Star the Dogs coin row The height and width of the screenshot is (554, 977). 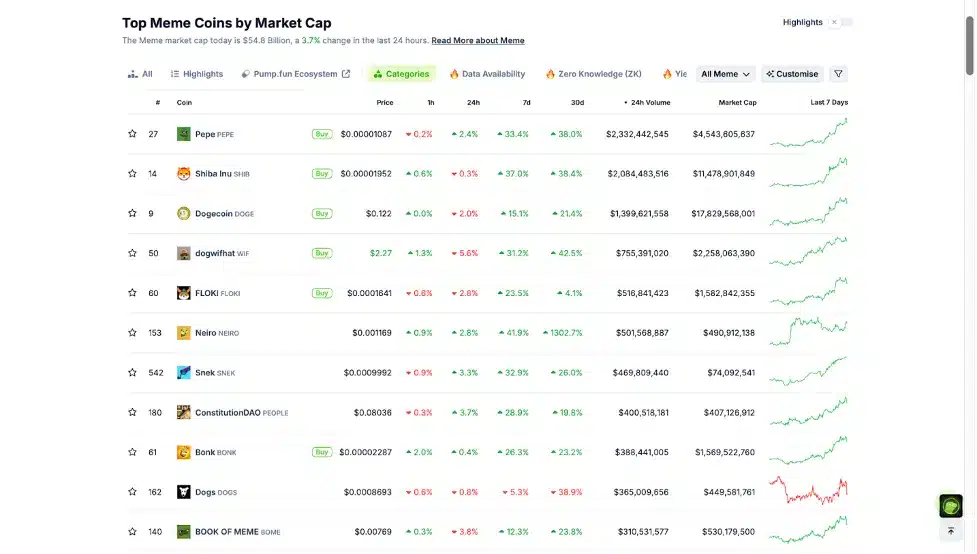132,492
